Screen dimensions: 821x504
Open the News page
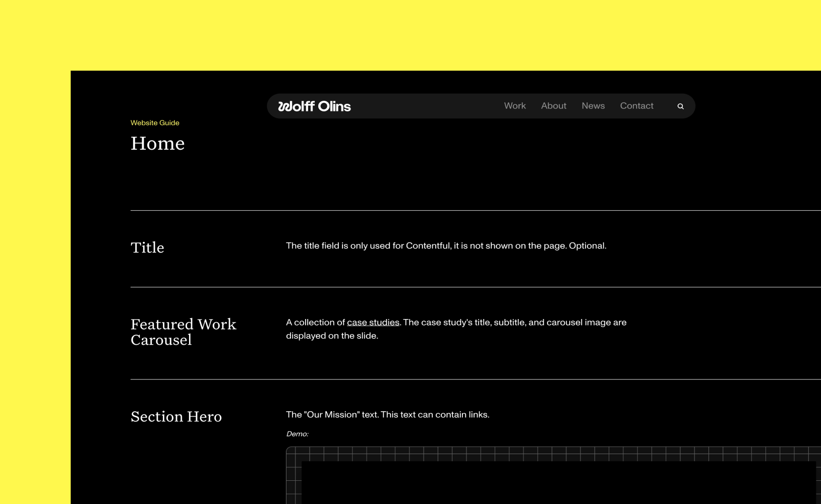click(593, 106)
